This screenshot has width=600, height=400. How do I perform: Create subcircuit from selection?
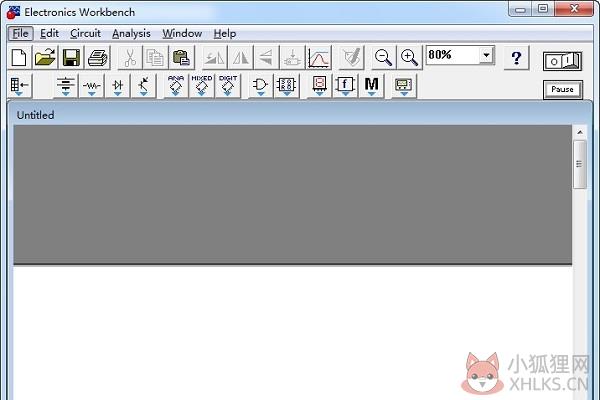(x=292, y=58)
